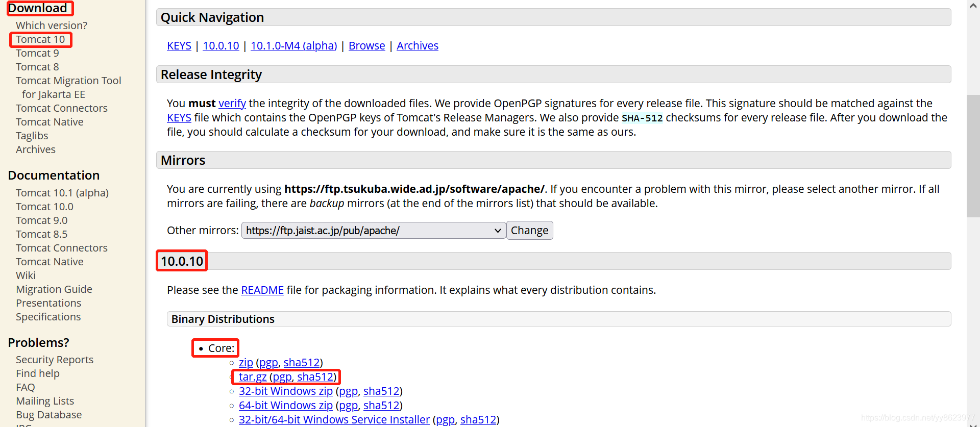Open Tomcat 8.5 documentation
This screenshot has height=427, width=980.
pos(41,234)
